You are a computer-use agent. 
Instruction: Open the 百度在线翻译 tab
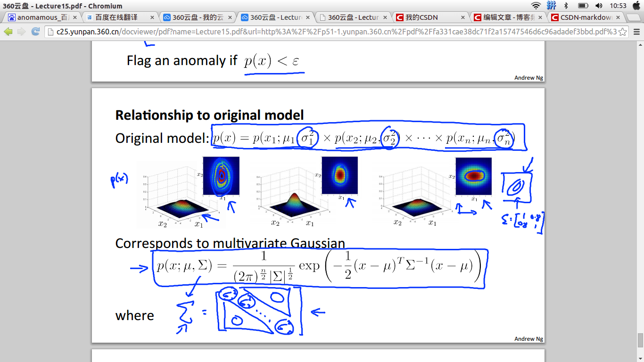pos(120,17)
